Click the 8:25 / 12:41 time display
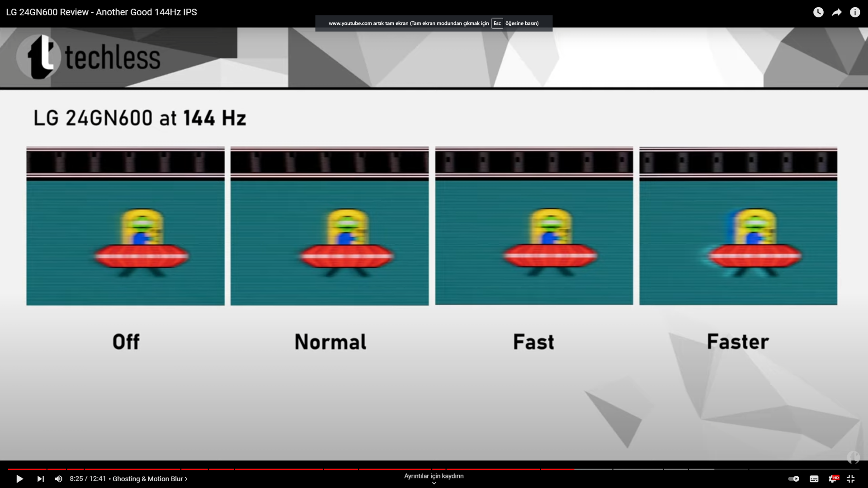 tap(88, 479)
